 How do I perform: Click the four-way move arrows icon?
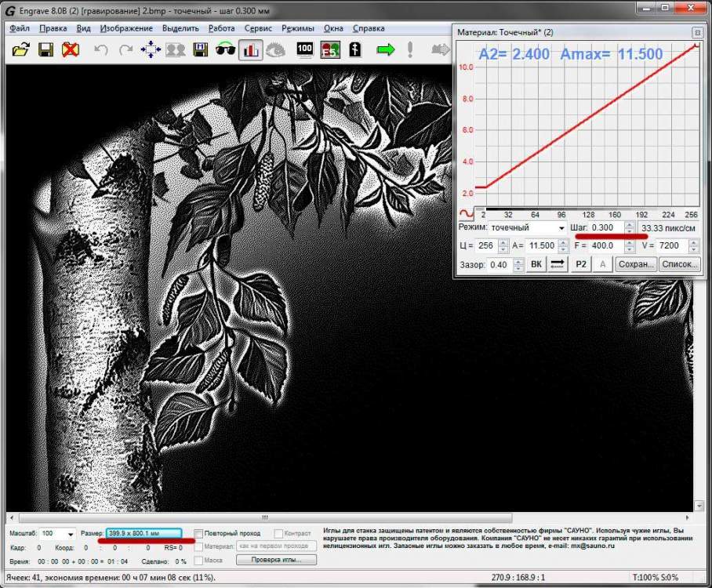point(150,49)
